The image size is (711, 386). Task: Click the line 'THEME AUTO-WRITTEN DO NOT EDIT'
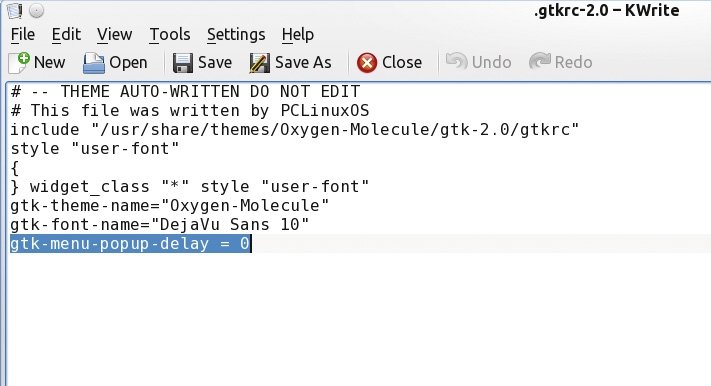(x=185, y=92)
